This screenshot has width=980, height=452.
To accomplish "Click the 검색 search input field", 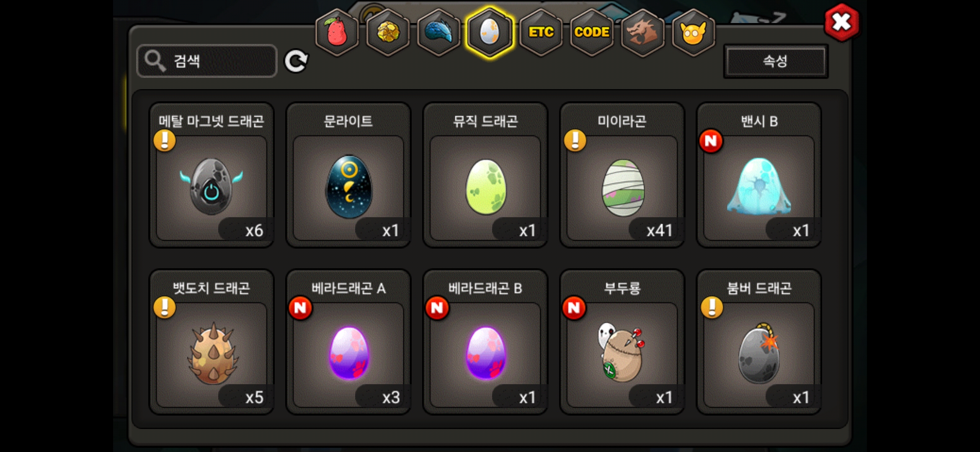I will (207, 61).
